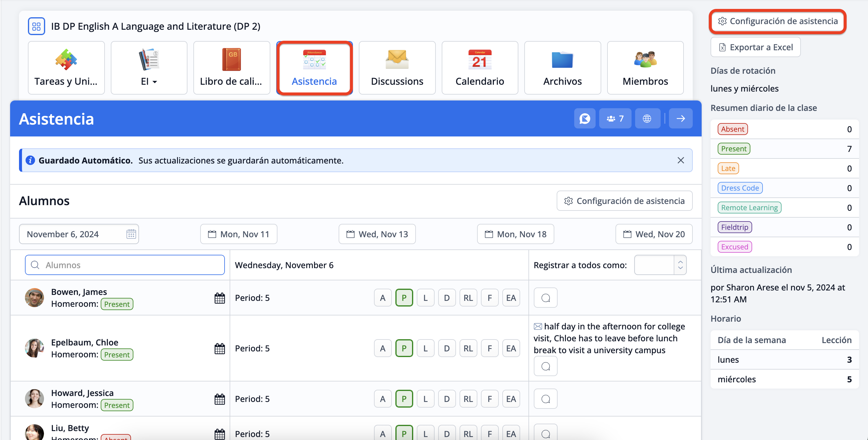Open the Libro de calificaciones tab
Viewport: 868px width, 440px height.
pos(231,68)
